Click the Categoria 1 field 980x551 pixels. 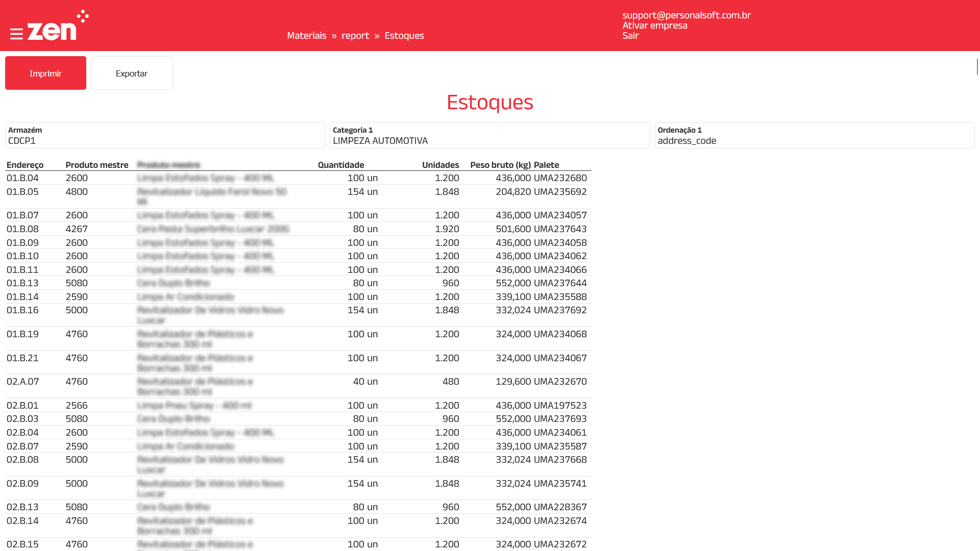pyautogui.click(x=489, y=136)
